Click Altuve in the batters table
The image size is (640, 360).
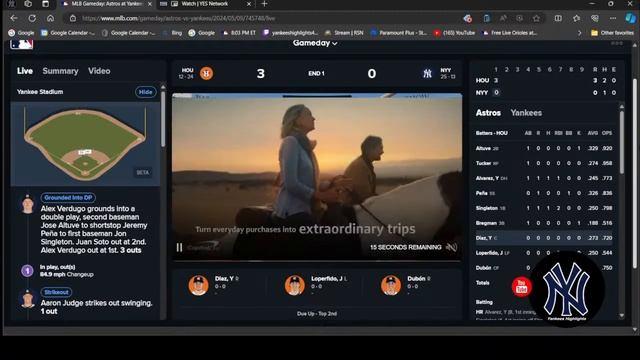point(483,149)
